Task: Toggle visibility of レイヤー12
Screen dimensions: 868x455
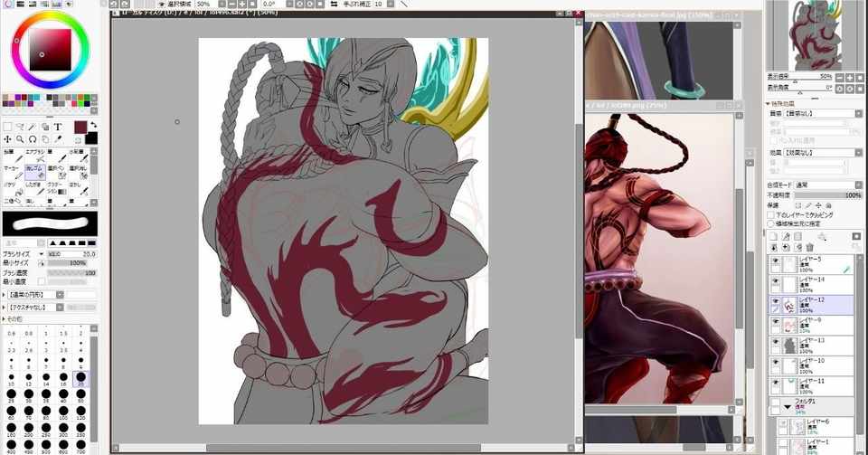Action: (x=776, y=301)
